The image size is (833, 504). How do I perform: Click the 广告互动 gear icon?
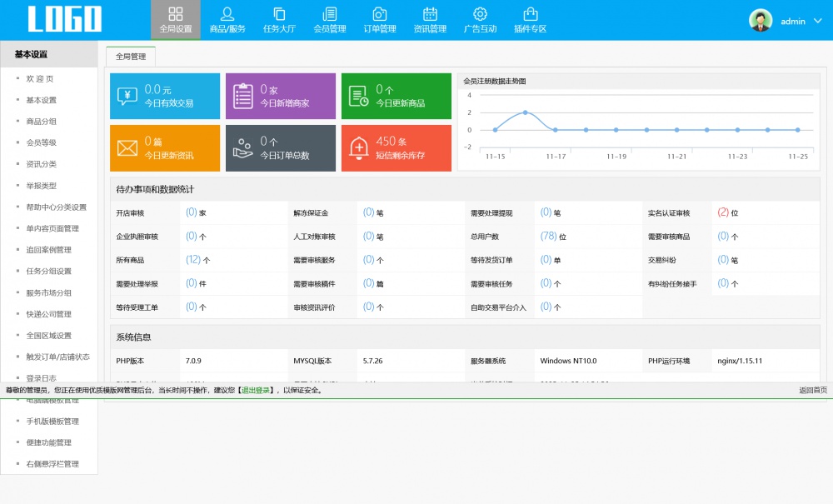480,14
